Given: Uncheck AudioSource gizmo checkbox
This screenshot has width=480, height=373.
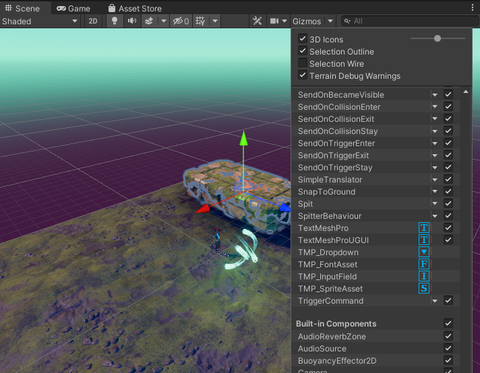Looking at the screenshot, I should coord(448,348).
